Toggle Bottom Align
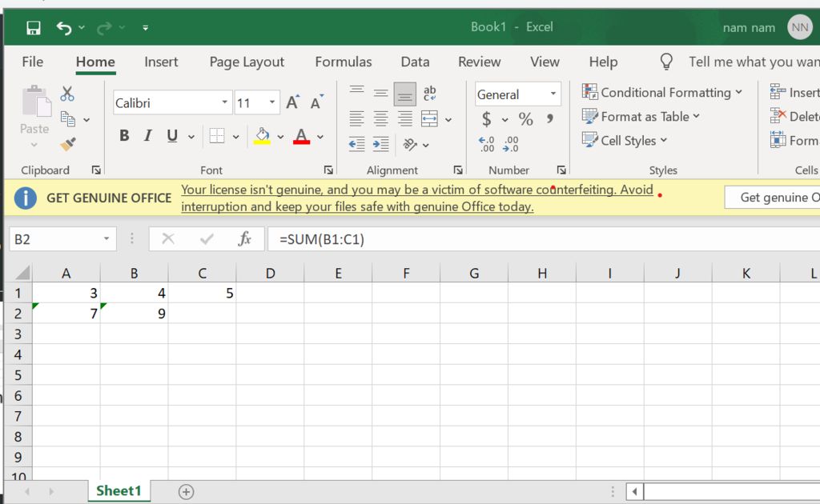 (404, 94)
